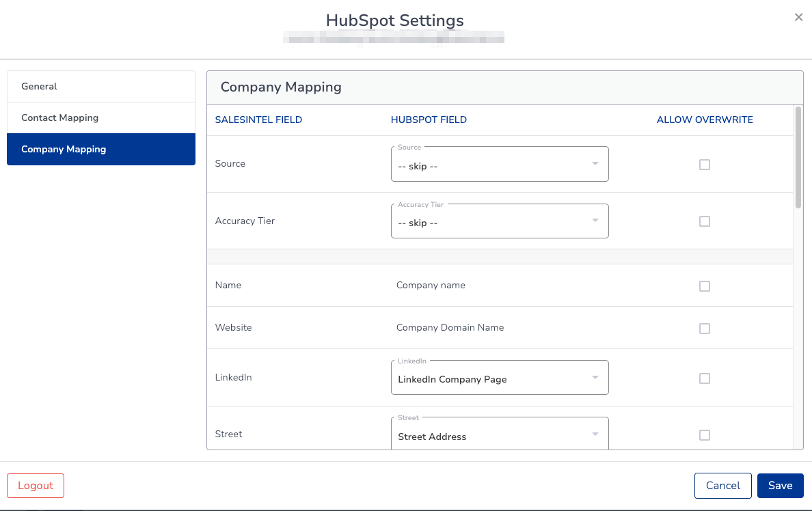Check allow overwrite for Street row
The image size is (812, 511).
[704, 435]
